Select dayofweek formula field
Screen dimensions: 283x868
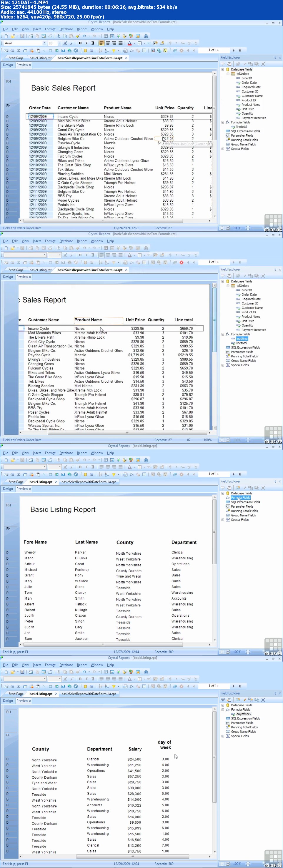[x=244, y=714]
